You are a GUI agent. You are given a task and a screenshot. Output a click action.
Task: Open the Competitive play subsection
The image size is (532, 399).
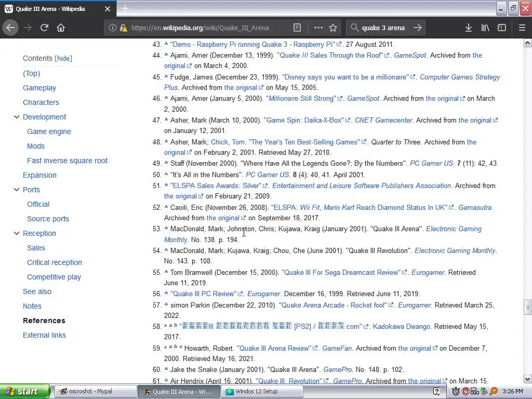pyautogui.click(x=54, y=277)
